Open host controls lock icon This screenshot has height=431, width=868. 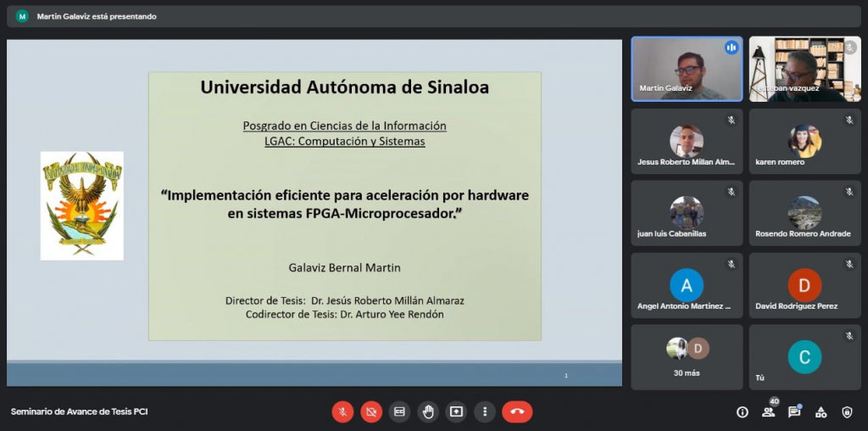tap(847, 411)
